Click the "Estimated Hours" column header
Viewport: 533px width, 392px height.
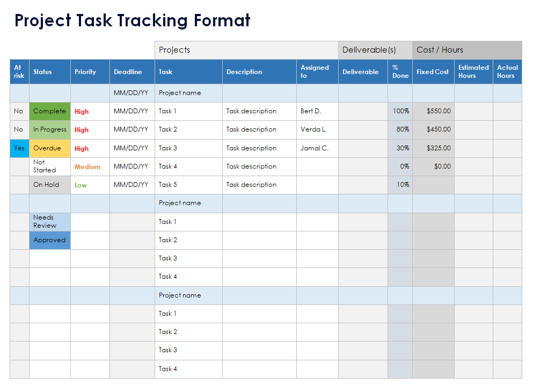click(473, 71)
